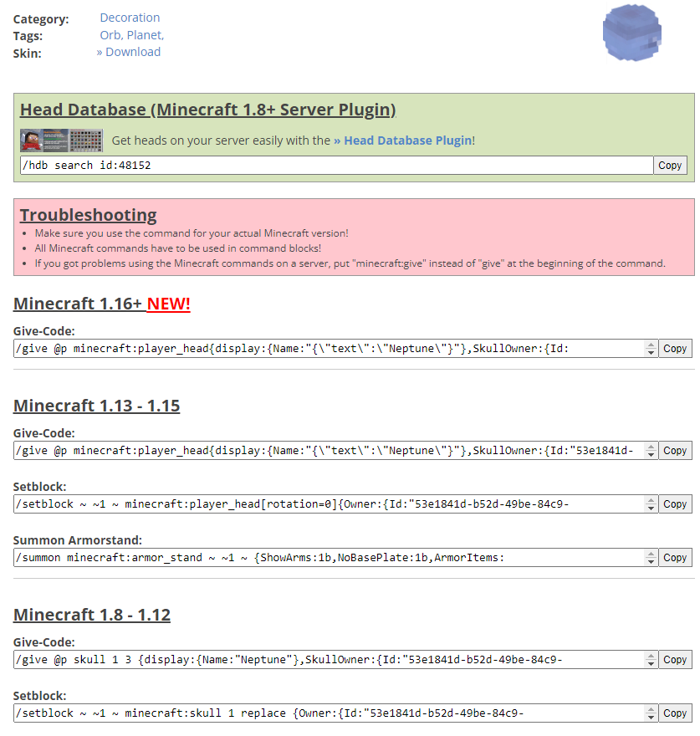Click scroll arrows of 1.16+ Give-Code box
The height and width of the screenshot is (736, 700).
651,348
